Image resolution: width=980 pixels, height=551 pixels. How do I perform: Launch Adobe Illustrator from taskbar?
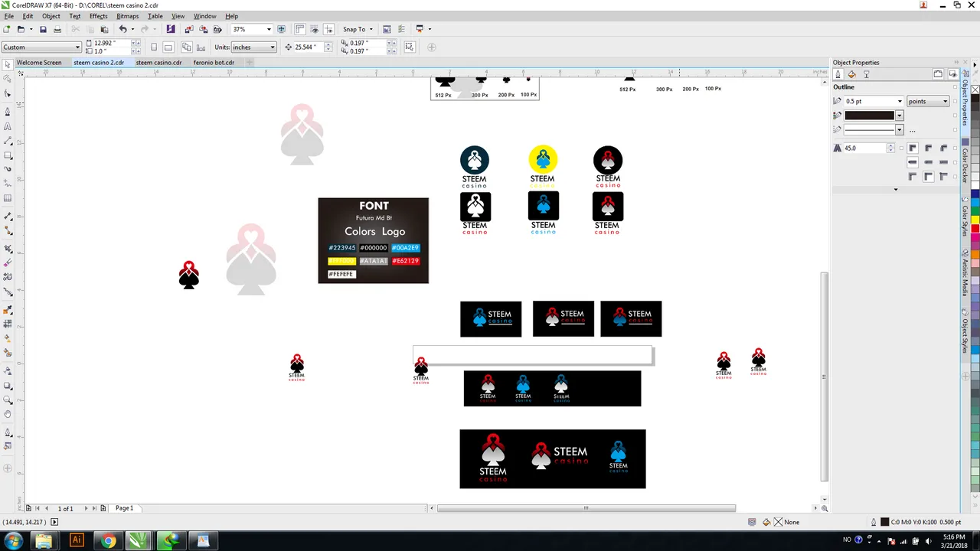(x=77, y=541)
